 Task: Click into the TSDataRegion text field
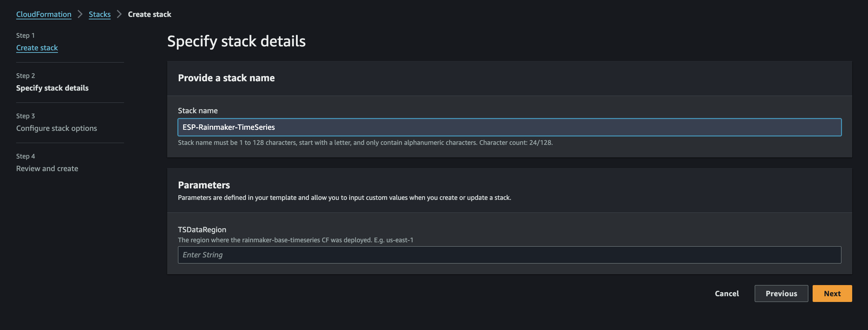click(510, 255)
